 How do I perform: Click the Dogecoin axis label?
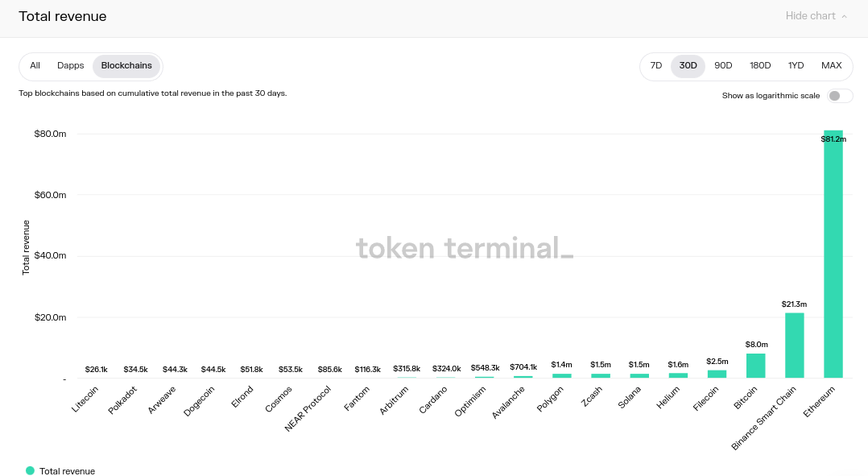click(x=199, y=402)
